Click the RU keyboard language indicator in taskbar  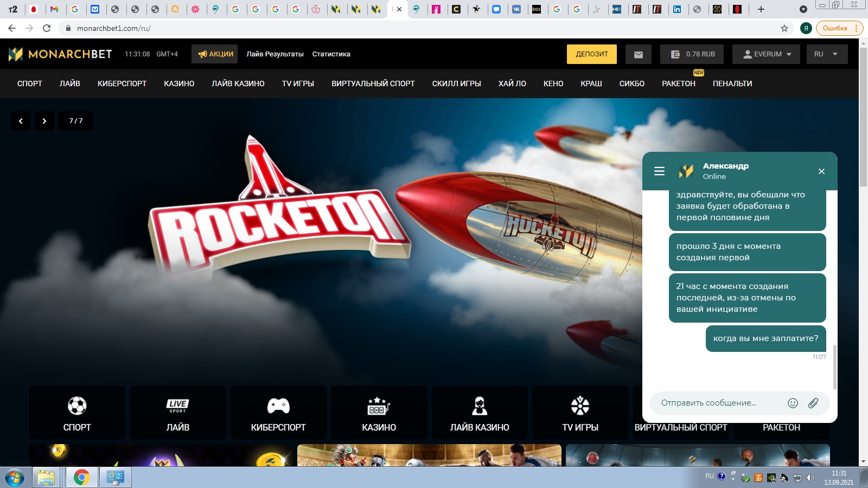[710, 476]
